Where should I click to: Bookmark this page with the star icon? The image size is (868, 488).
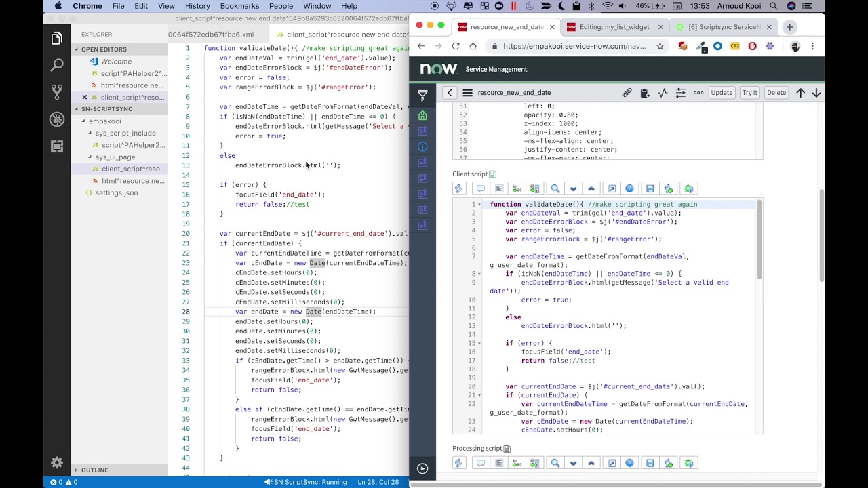pos(660,46)
